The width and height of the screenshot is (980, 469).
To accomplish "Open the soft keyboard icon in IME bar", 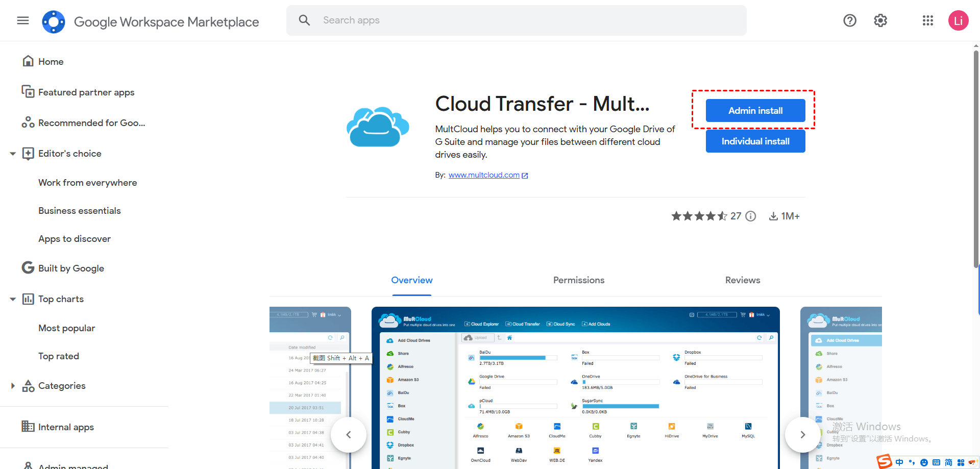I will coord(936,462).
